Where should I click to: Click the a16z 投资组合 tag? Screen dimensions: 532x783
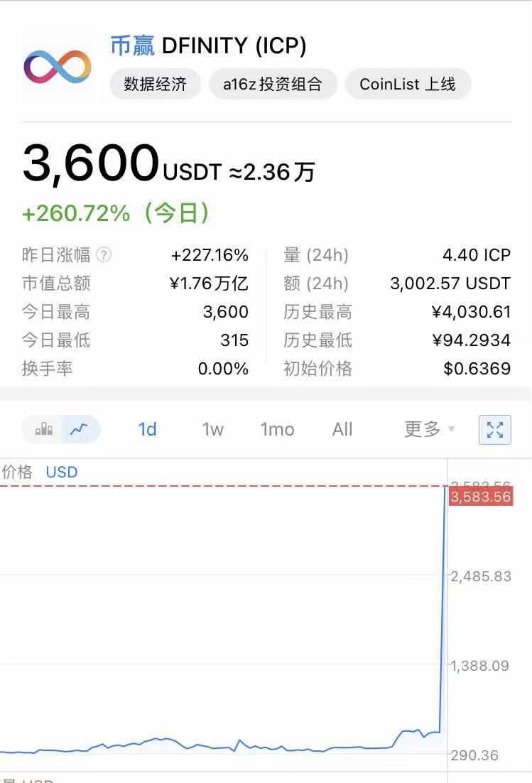click(273, 84)
